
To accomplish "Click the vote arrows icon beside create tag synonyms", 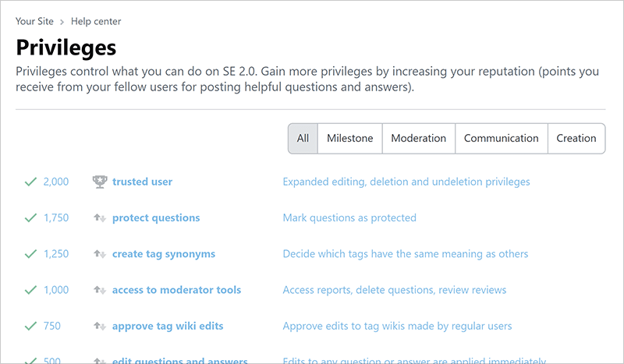I will 99,254.
